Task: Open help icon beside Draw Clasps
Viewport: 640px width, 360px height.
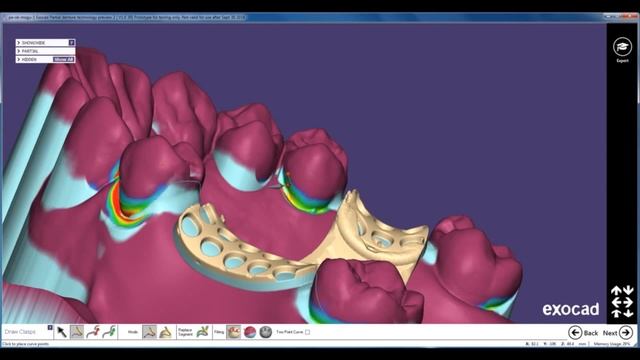Action: point(50,327)
